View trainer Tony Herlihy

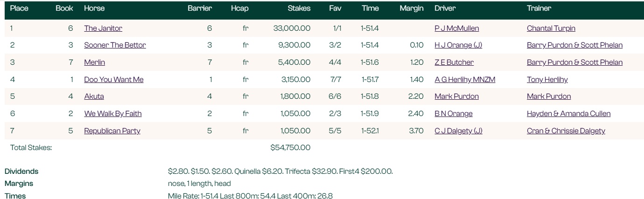tap(547, 80)
